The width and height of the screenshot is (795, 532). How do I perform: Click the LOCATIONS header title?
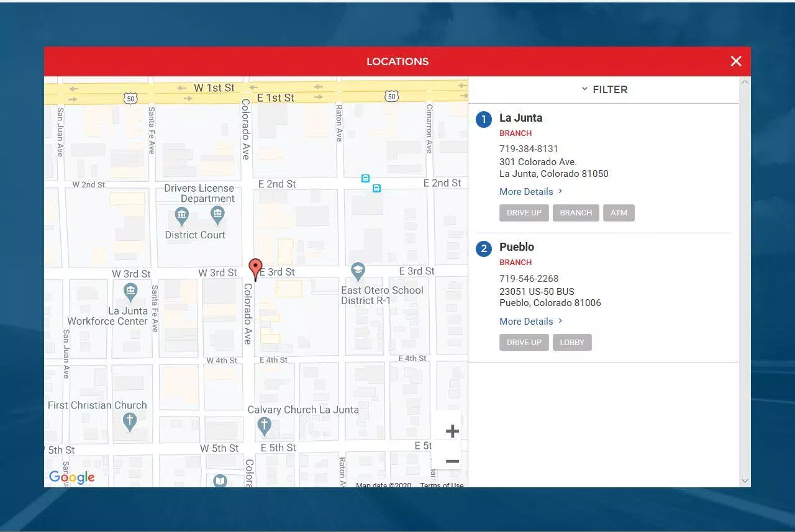(x=397, y=61)
